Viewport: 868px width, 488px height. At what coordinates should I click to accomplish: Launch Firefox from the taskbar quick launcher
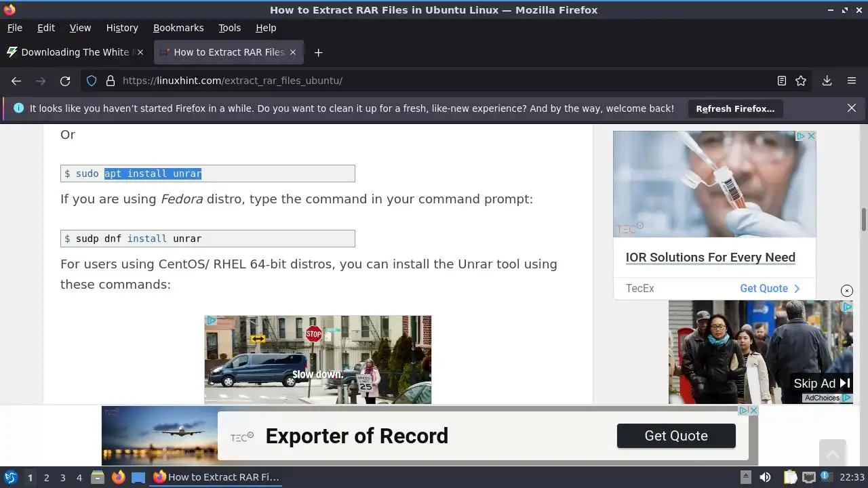[x=118, y=477]
